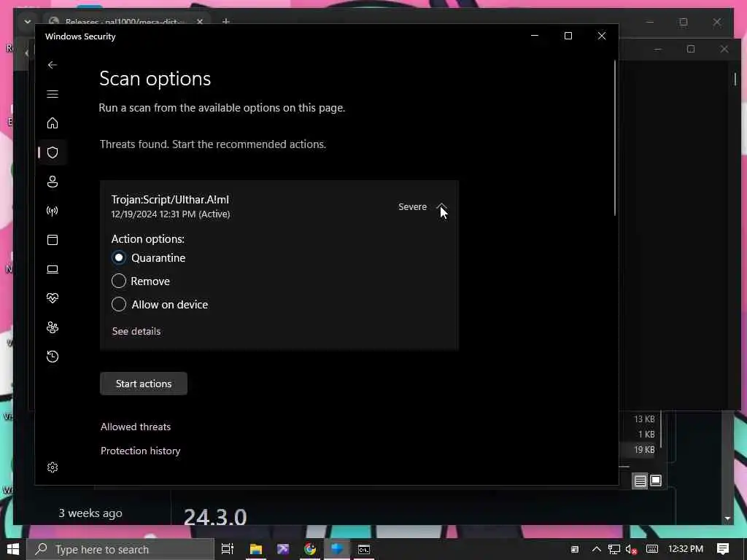
Task: Open browser tab search dropdown arrow
Action: tap(28, 21)
